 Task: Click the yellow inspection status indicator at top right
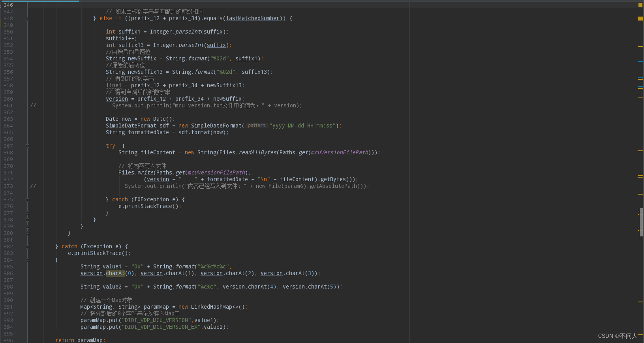pos(640,5)
